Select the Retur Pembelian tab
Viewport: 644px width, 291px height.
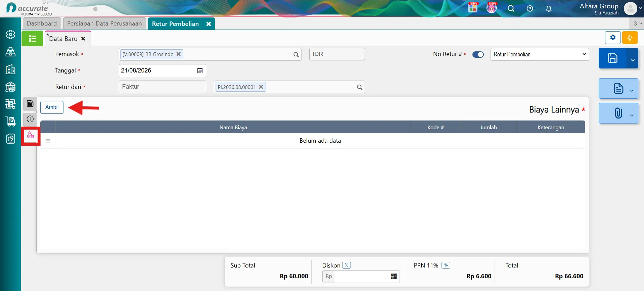pos(175,24)
